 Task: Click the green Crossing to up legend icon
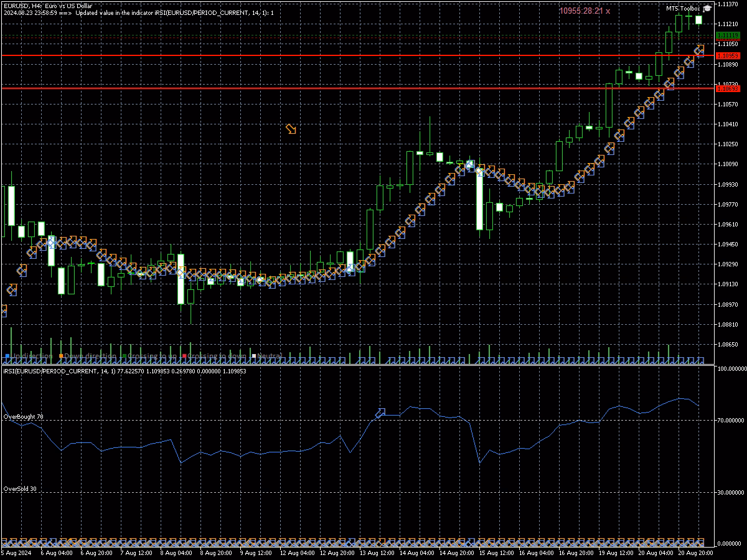pyautogui.click(x=125, y=355)
